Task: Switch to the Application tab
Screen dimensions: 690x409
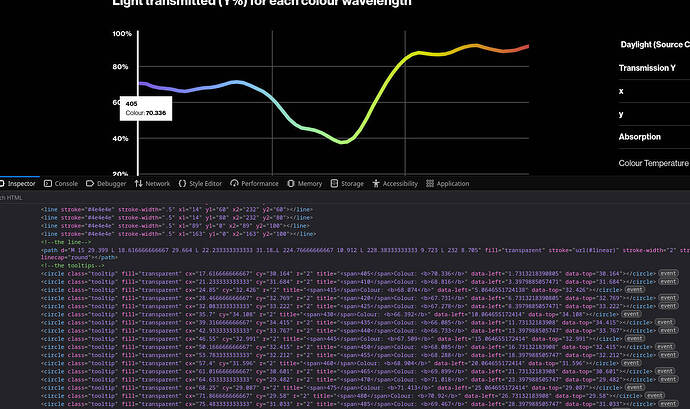Action: click(x=448, y=184)
